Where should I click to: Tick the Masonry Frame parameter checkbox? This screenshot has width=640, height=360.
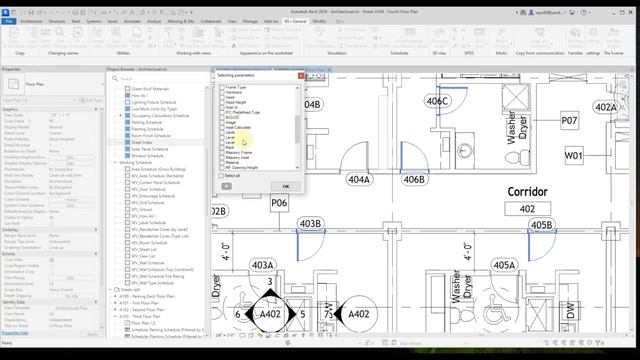click(222, 152)
